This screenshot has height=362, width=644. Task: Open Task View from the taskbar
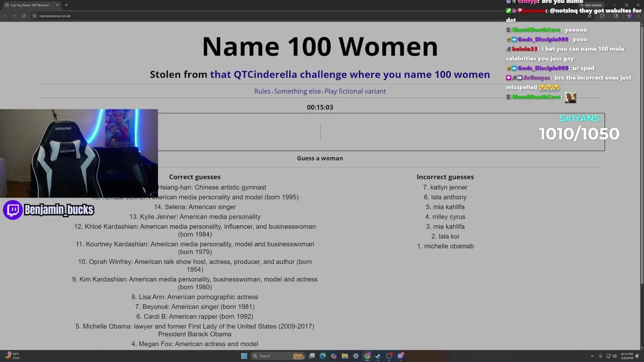[312, 356]
